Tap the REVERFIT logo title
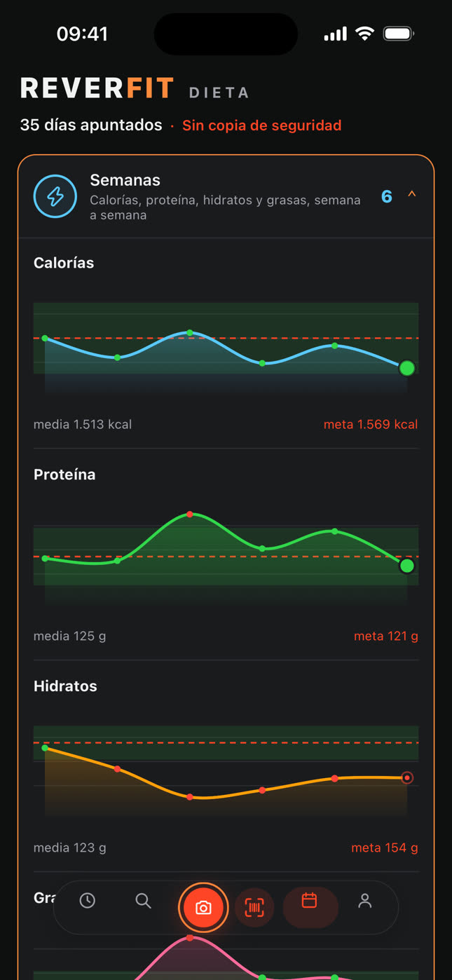 point(97,88)
